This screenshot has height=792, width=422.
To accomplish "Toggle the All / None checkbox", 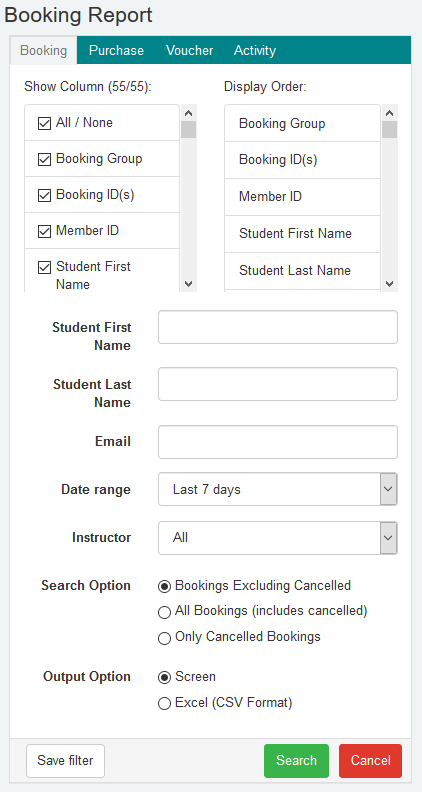I will [x=44, y=123].
